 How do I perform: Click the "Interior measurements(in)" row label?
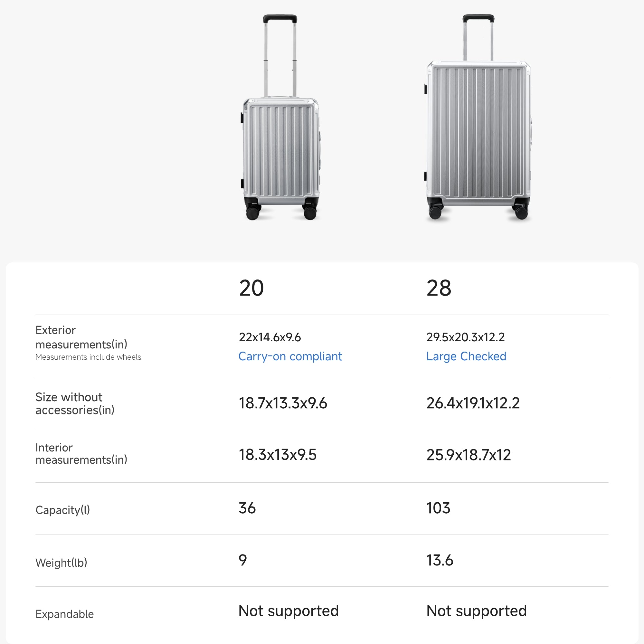[x=81, y=454]
